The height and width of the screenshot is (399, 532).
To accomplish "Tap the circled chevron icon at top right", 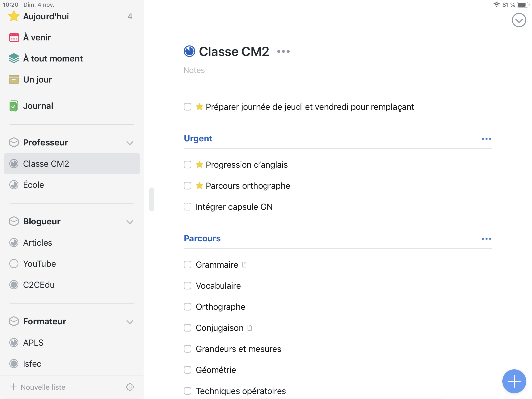I will coord(519,20).
